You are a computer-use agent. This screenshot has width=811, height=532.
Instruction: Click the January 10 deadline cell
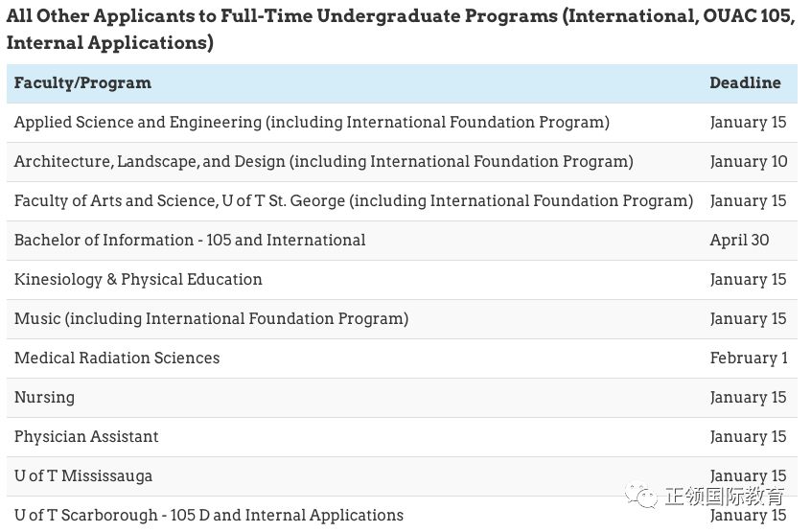coord(749,162)
